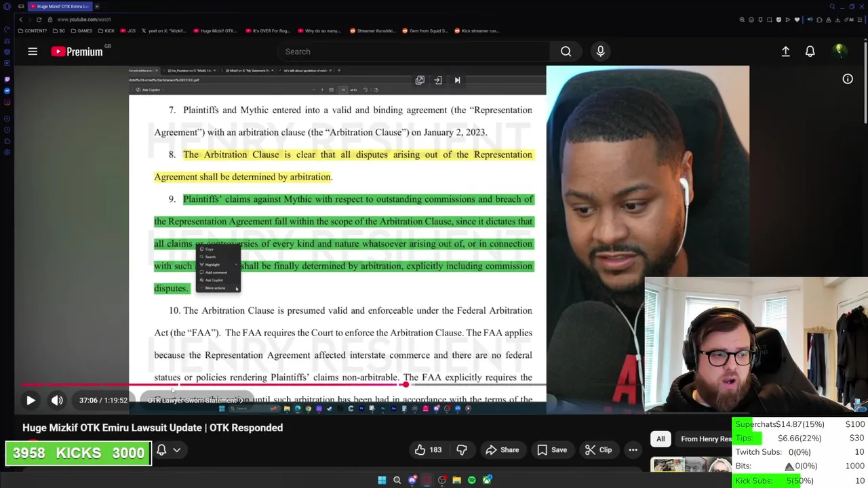Click browser search tabs magnifier icon

tap(832, 6)
